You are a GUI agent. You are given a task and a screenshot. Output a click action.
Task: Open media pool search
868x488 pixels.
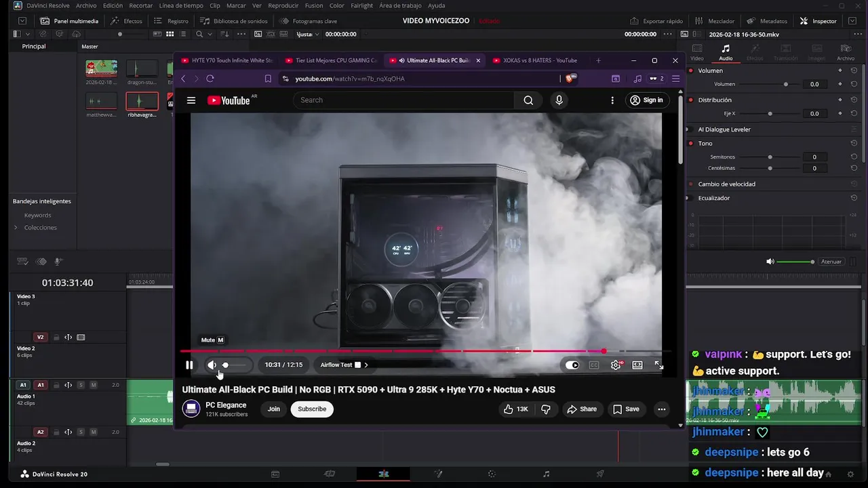point(199,34)
